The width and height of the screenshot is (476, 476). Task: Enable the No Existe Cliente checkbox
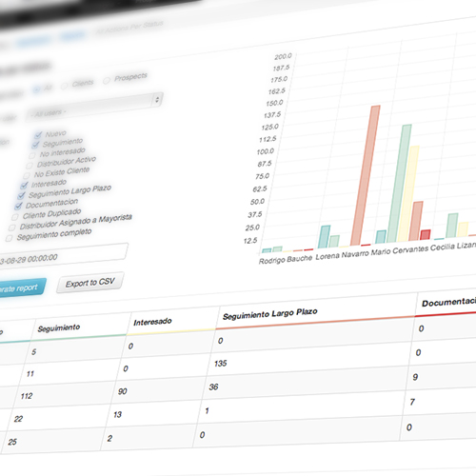click(x=27, y=175)
